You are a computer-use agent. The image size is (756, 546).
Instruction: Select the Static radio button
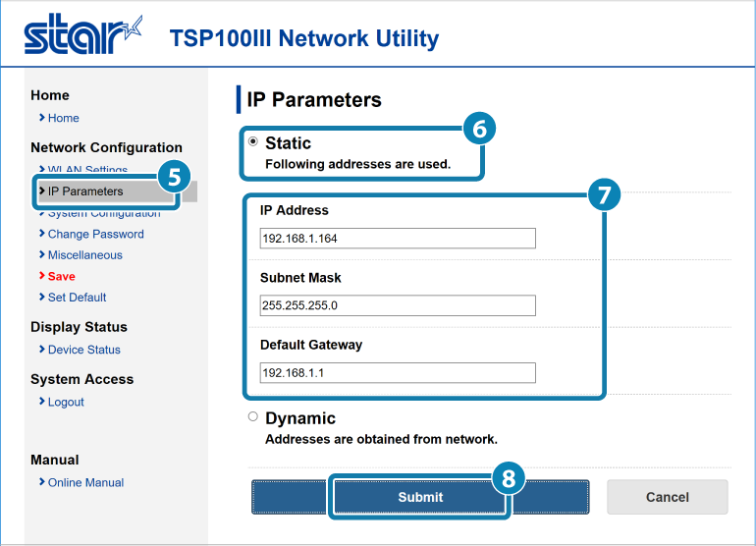point(253,141)
